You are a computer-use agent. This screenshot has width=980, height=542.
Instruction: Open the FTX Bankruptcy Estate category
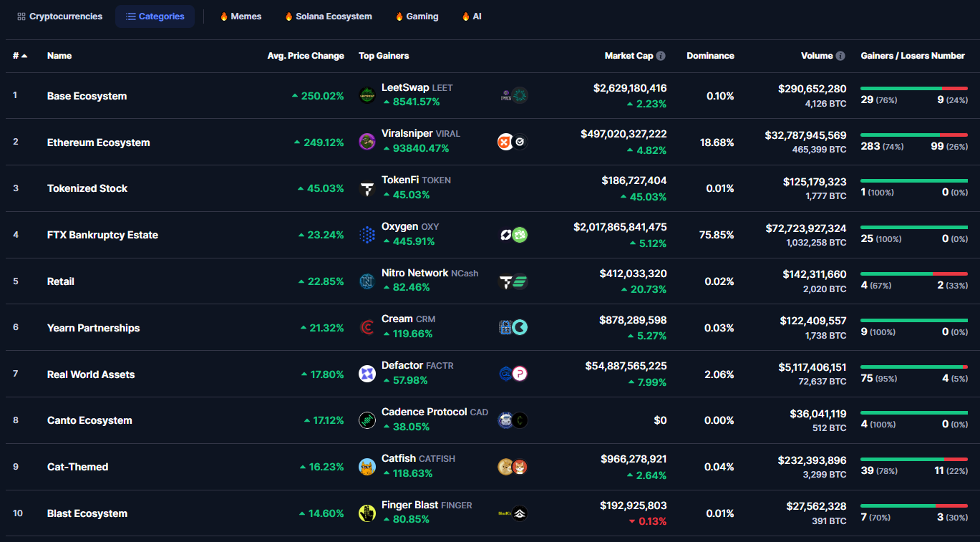click(x=102, y=235)
